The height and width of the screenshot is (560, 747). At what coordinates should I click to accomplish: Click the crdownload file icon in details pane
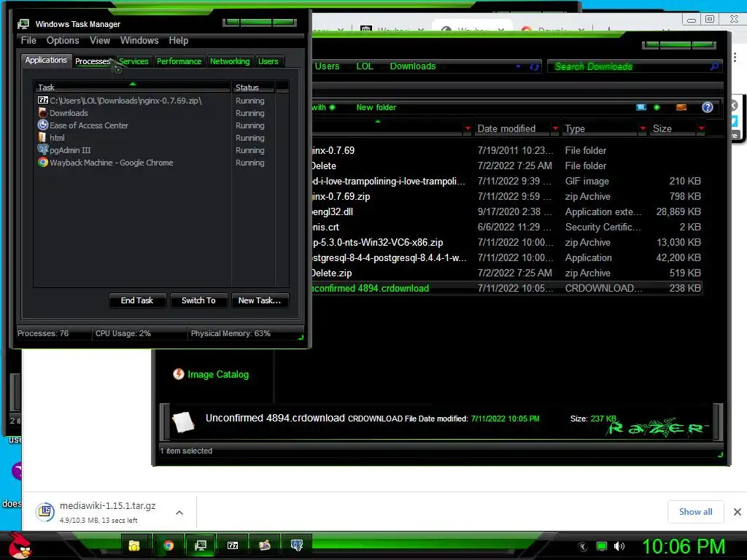pyautogui.click(x=184, y=421)
